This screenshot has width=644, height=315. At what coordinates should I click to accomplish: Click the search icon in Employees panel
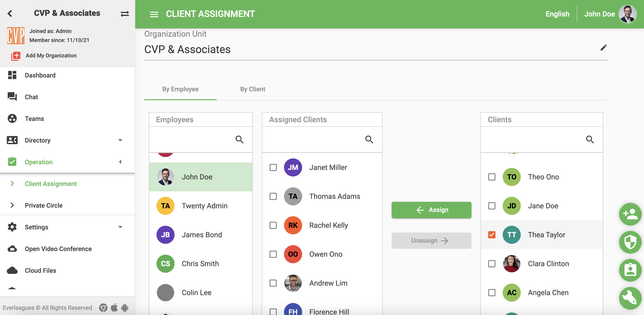pyautogui.click(x=239, y=139)
